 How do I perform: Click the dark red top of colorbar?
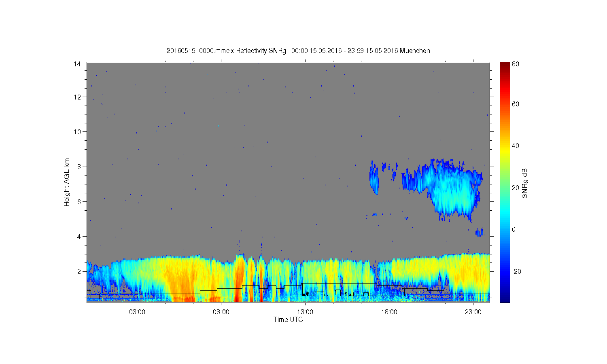point(505,66)
